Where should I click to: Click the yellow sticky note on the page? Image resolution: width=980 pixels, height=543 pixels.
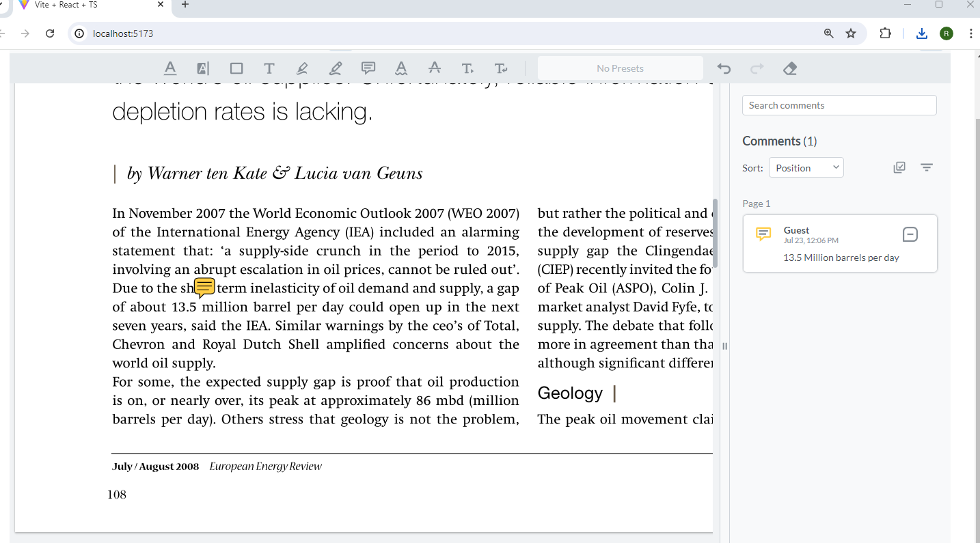pyautogui.click(x=205, y=288)
